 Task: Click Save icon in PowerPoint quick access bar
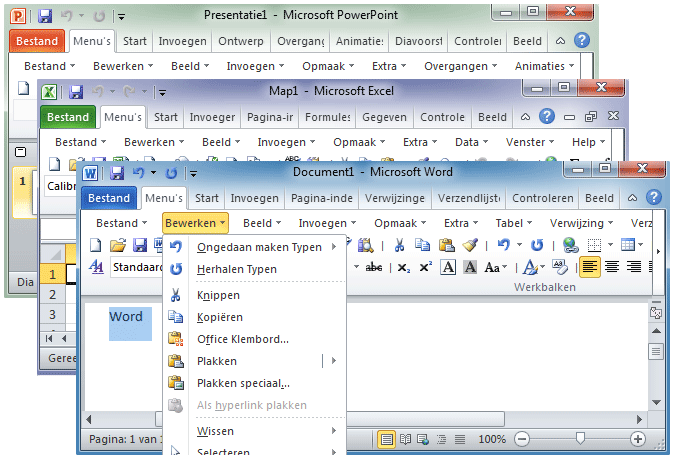[45, 16]
